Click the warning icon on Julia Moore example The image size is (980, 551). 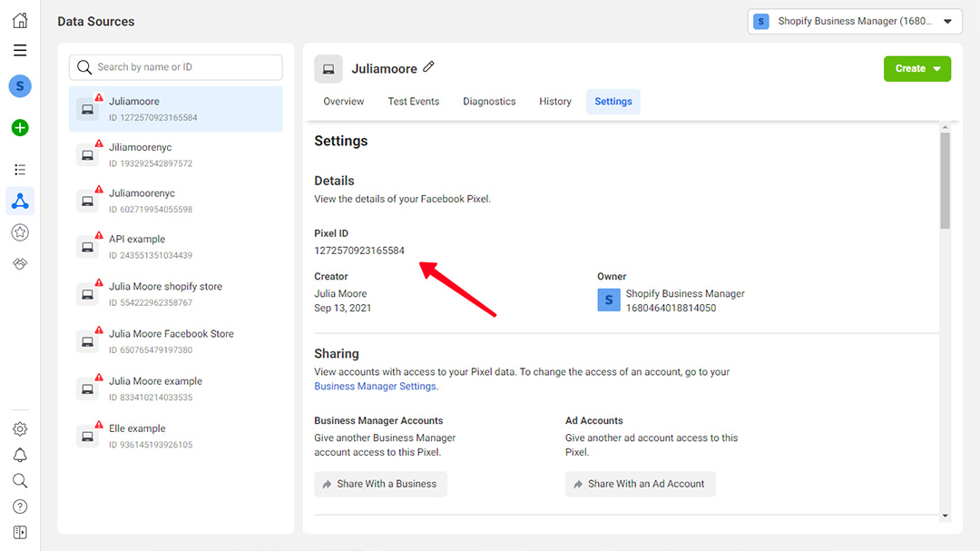[99, 377]
